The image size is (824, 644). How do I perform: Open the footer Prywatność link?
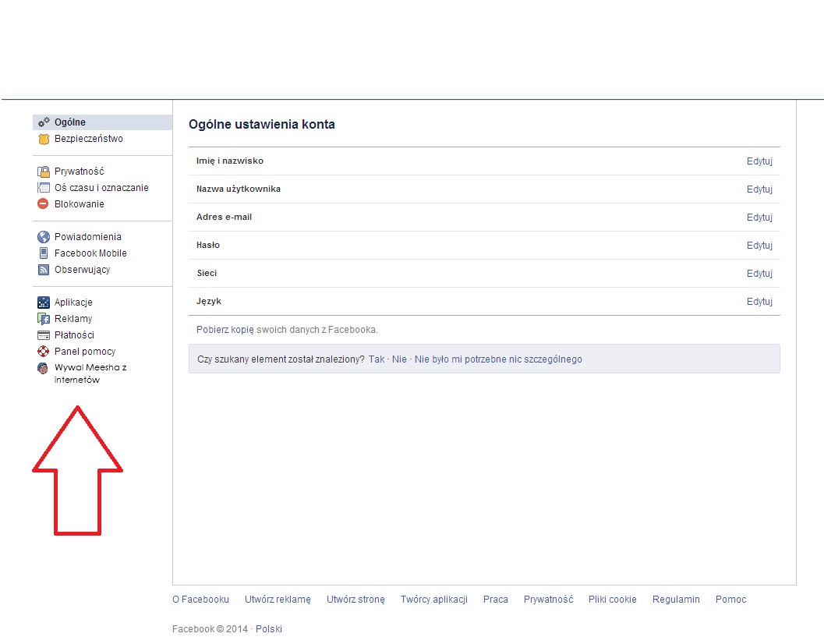[548, 600]
